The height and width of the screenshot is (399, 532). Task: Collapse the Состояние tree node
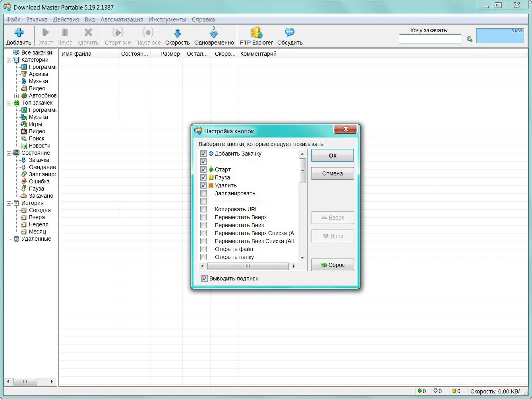tap(9, 153)
